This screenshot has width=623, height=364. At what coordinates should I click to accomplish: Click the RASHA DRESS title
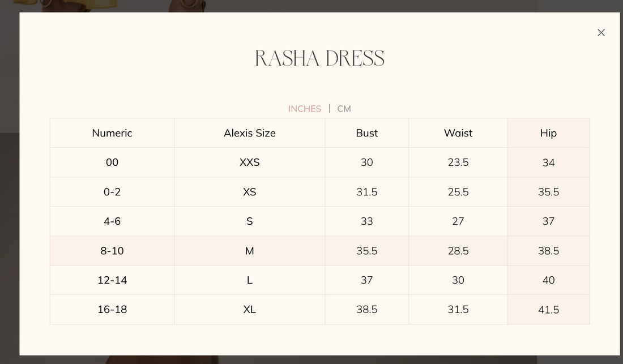click(x=320, y=59)
